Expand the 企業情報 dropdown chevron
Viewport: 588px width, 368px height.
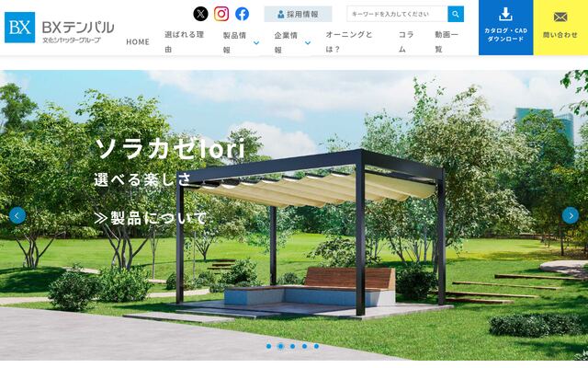pos(308,43)
